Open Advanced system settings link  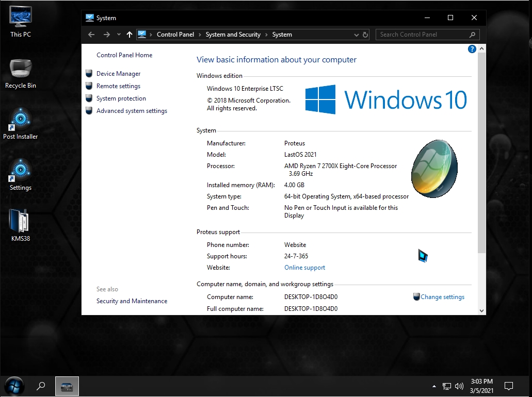click(132, 111)
